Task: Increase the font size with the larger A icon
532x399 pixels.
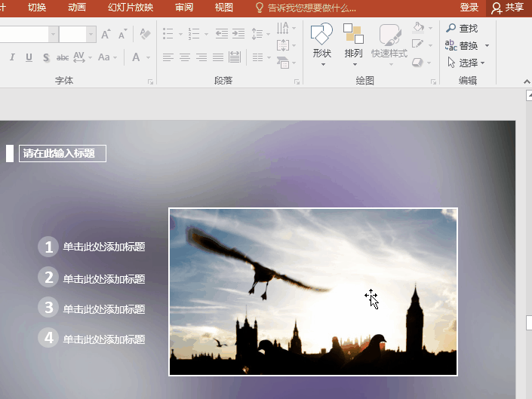Action: point(106,34)
